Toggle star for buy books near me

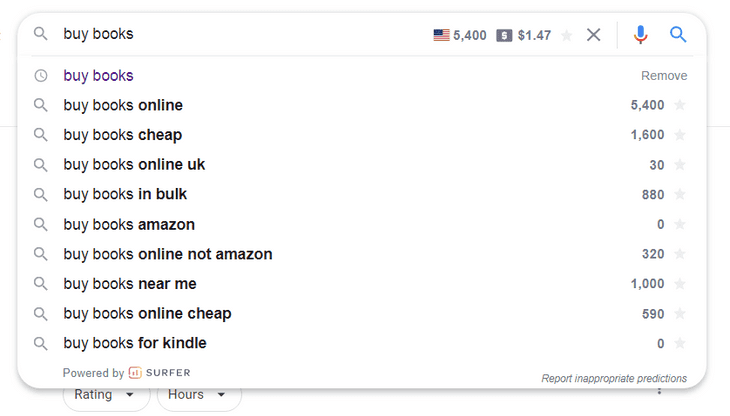tap(680, 284)
